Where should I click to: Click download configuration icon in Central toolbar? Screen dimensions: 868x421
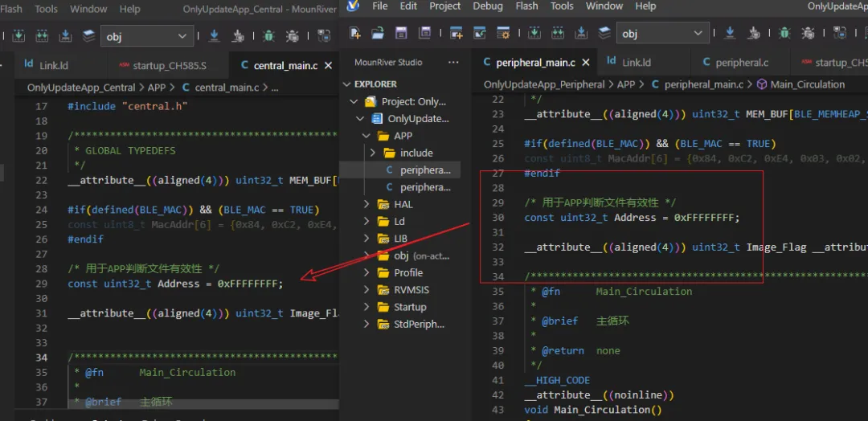(239, 36)
